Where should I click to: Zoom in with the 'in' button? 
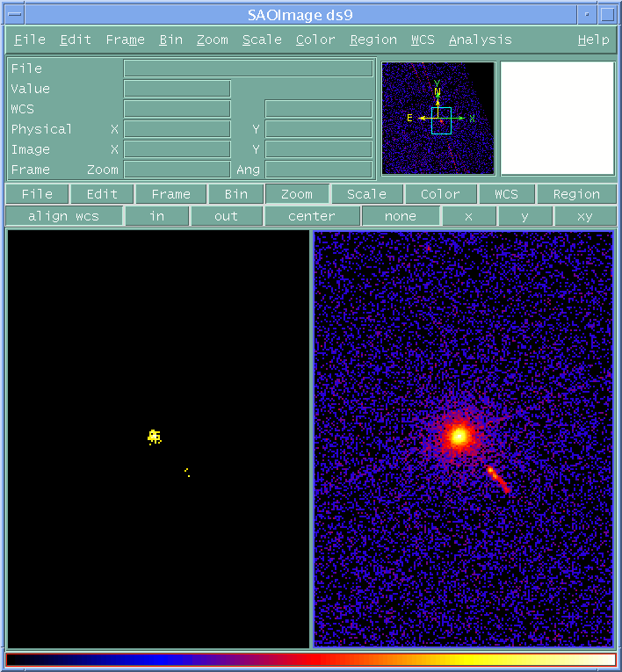[x=157, y=216]
